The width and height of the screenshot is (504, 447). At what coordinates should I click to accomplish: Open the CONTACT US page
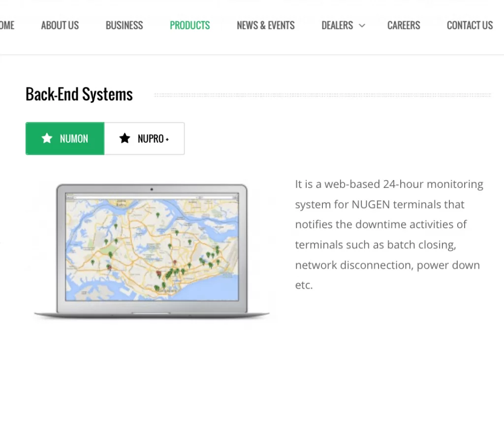(470, 26)
